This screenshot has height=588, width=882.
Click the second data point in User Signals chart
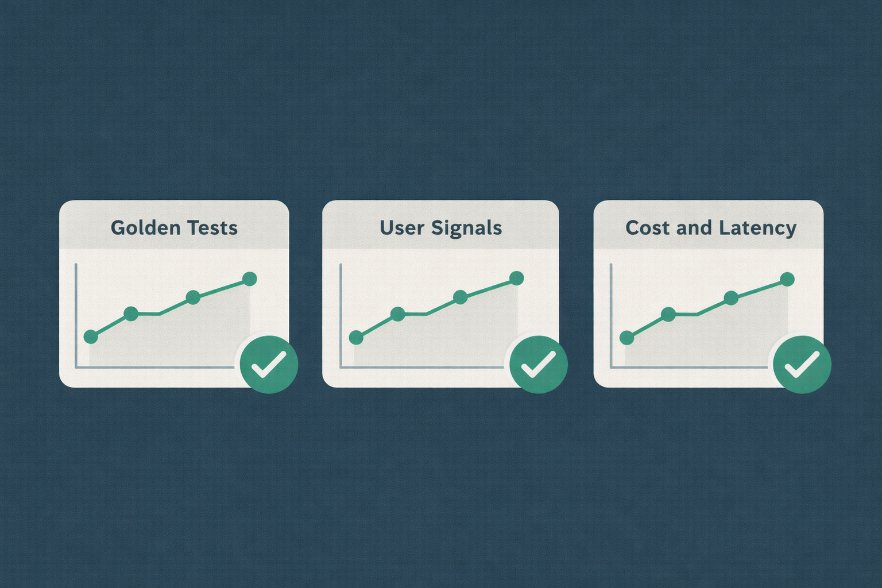[397, 314]
